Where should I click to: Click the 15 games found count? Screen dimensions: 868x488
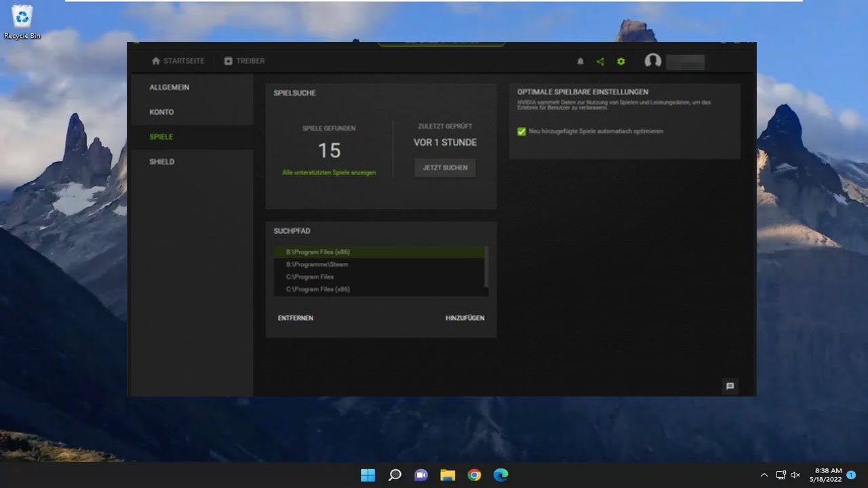329,150
